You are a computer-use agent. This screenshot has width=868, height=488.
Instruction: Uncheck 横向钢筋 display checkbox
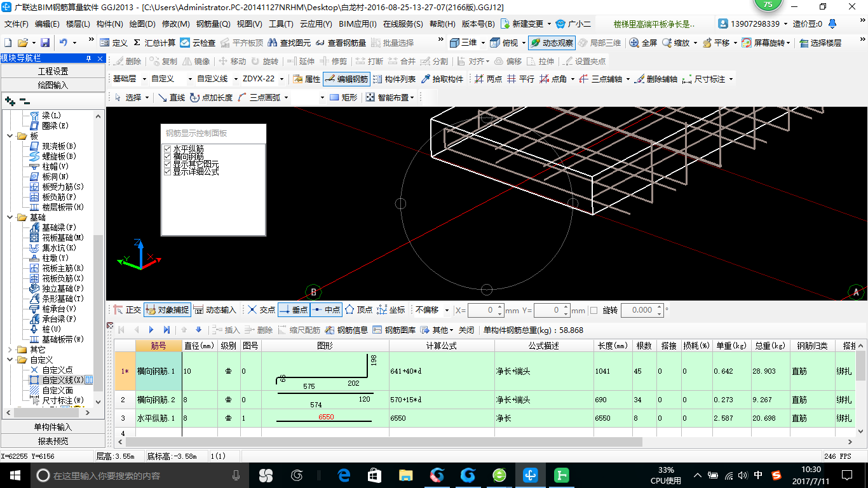(168, 156)
